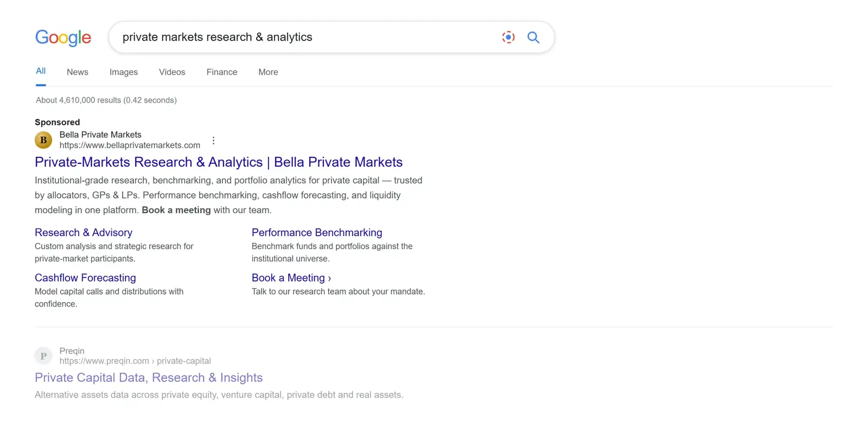Click the Bella Private Markets favicon

pos(43,140)
